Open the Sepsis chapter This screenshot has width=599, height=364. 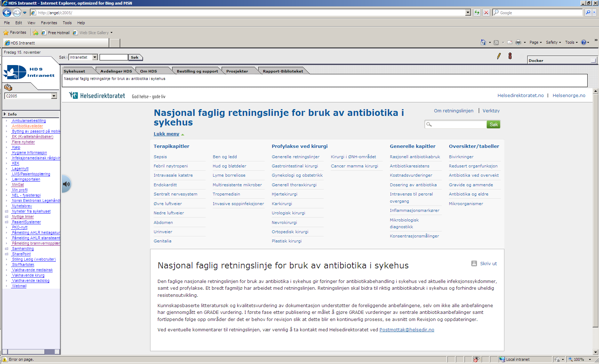[160, 157]
